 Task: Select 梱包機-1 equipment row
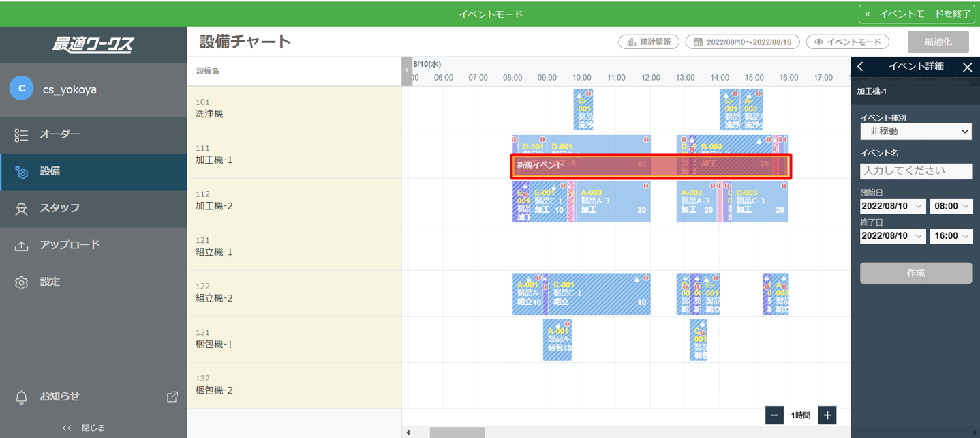pyautogui.click(x=294, y=340)
